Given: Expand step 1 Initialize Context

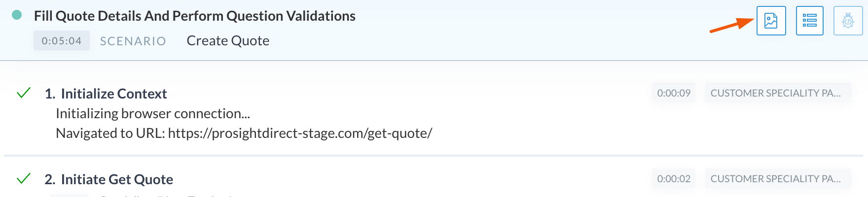Looking at the screenshot, I should (x=106, y=94).
